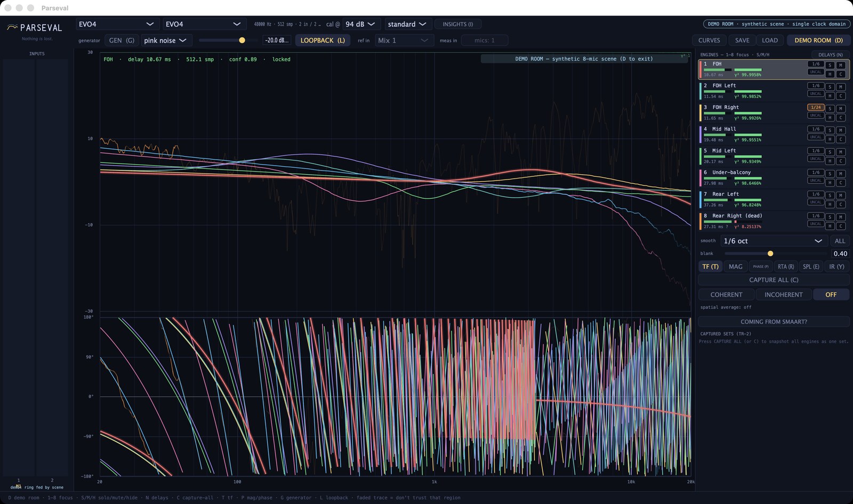853x504 pixels.
Task: Solo the FOH engine with its S button
Action: pyautogui.click(x=830, y=65)
